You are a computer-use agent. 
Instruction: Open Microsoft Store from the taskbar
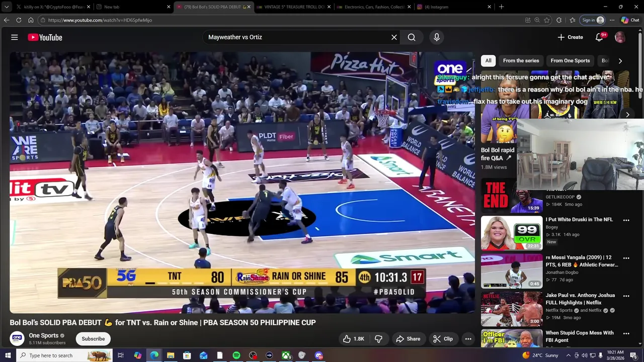[187, 355]
